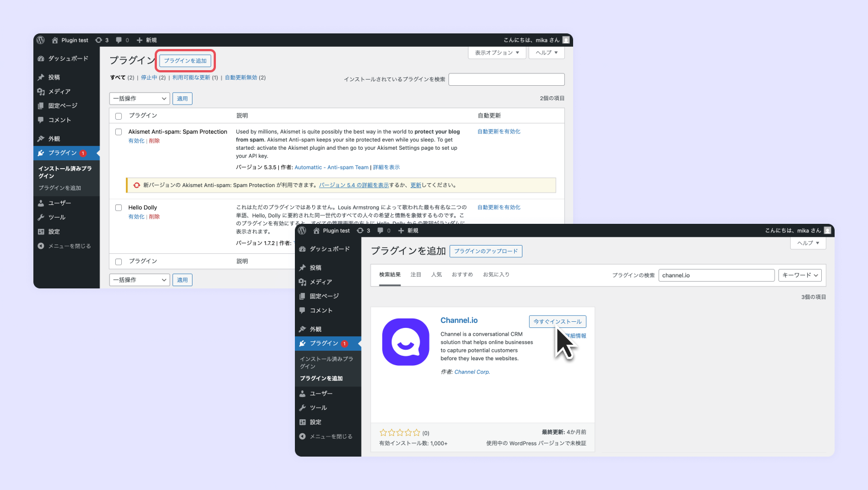Click updates icon showing 3 in front window
Image resolution: width=868 pixels, height=490 pixels.
361,231
